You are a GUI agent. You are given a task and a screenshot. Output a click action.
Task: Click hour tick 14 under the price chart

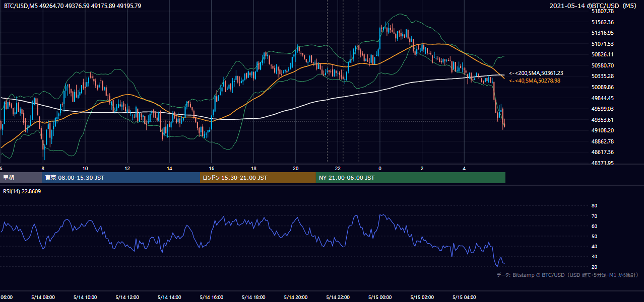169,168
